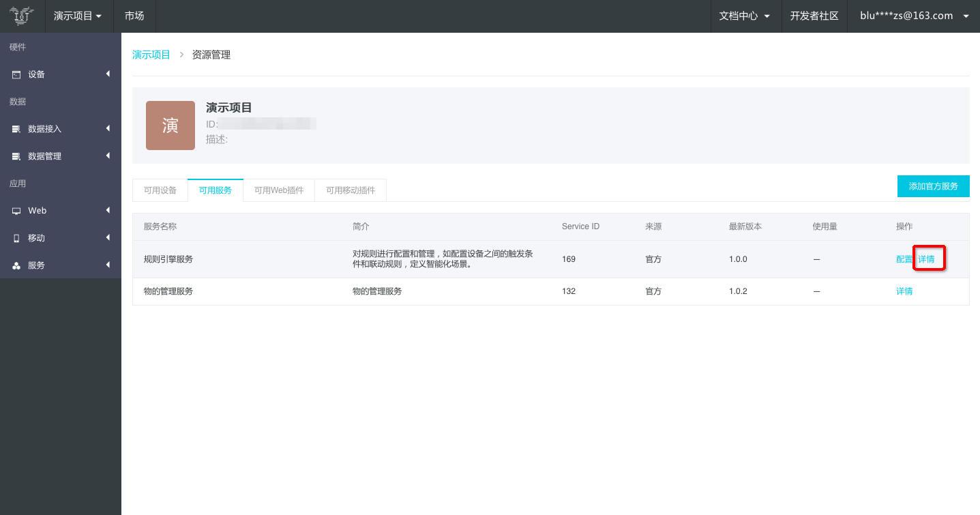Click version 1.0.2 cell

(x=739, y=291)
